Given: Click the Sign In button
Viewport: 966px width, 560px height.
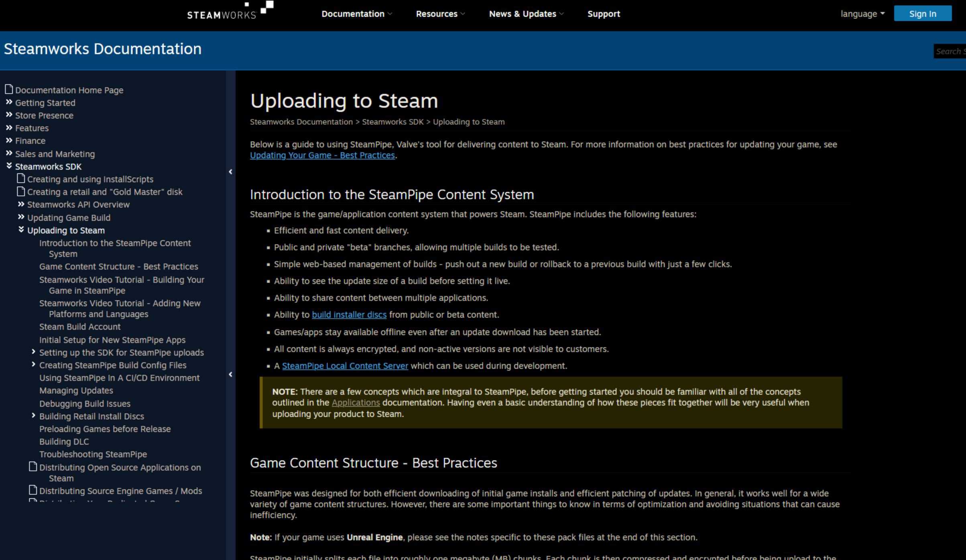Looking at the screenshot, I should point(923,14).
